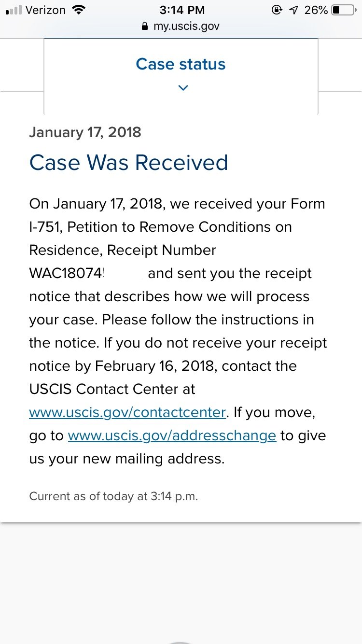Tap the 26% battery percentage text

click(x=316, y=10)
